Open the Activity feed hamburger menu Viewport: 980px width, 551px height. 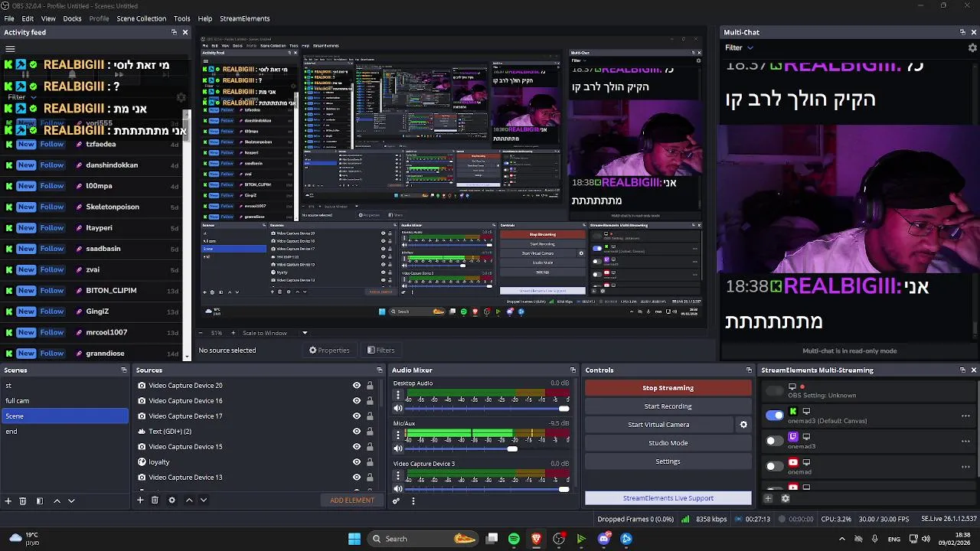[x=10, y=49]
